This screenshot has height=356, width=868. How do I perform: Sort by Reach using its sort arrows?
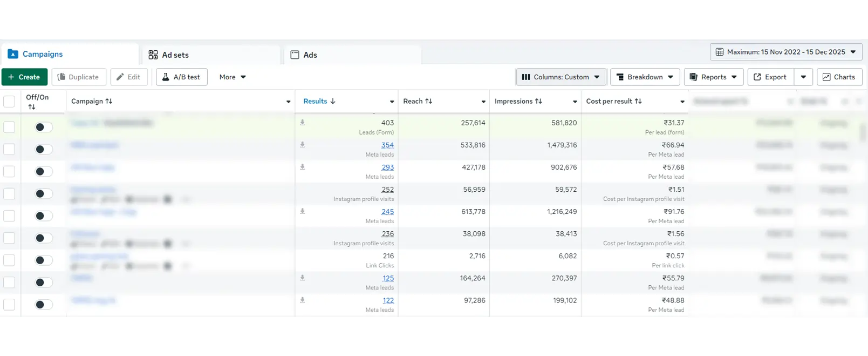point(429,102)
